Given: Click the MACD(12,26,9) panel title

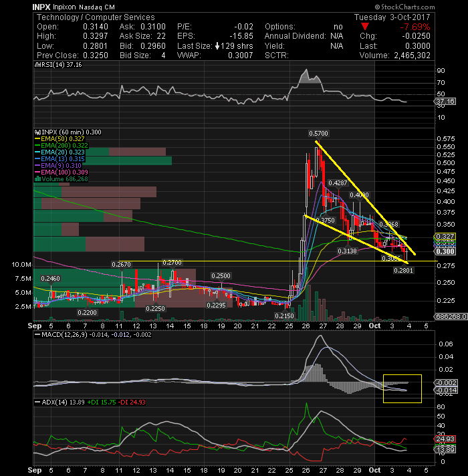Looking at the screenshot, I should click(x=64, y=334).
